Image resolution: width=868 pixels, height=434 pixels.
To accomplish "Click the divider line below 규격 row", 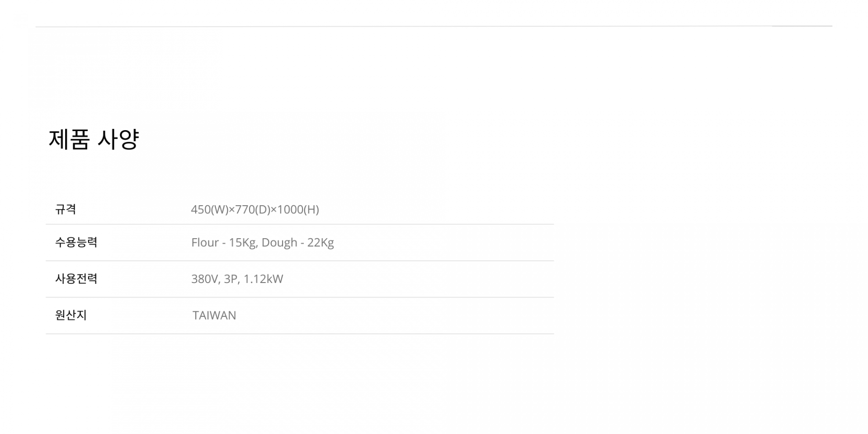I will pyautogui.click(x=300, y=224).
